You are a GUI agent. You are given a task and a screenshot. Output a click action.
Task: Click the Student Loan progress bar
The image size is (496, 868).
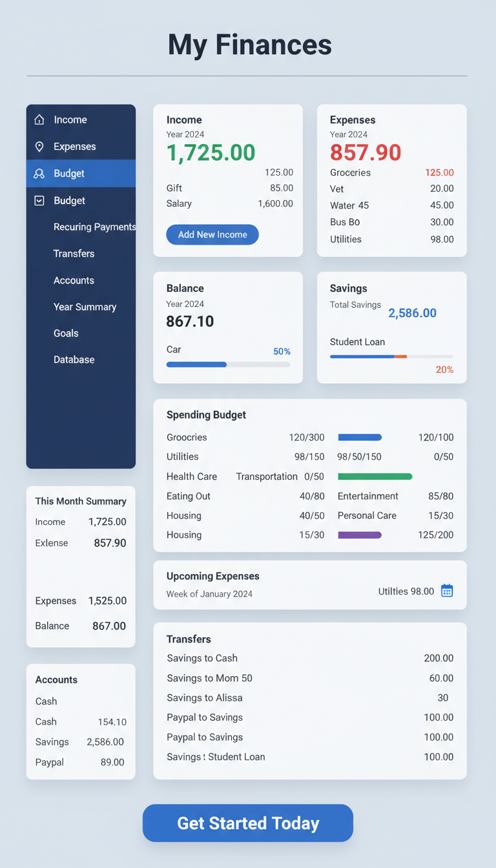391,356
